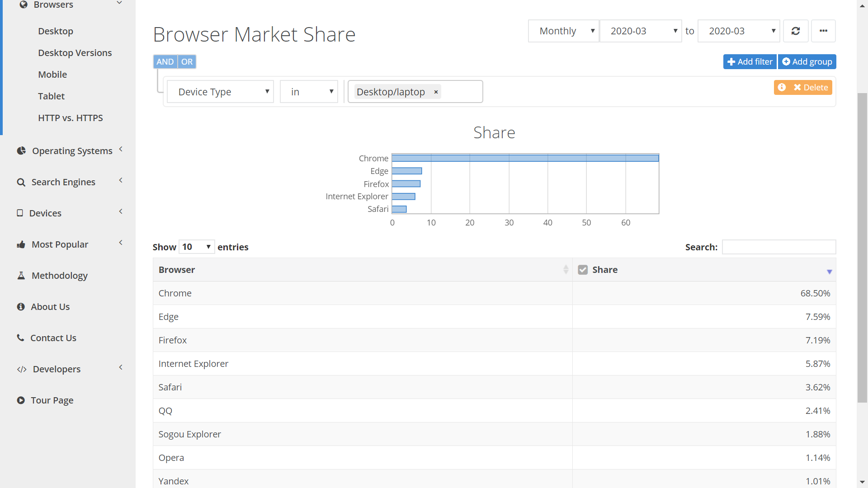Open the end date 2020-03 dropdown
Viewport: 868px width, 488px height.
pos(739,31)
